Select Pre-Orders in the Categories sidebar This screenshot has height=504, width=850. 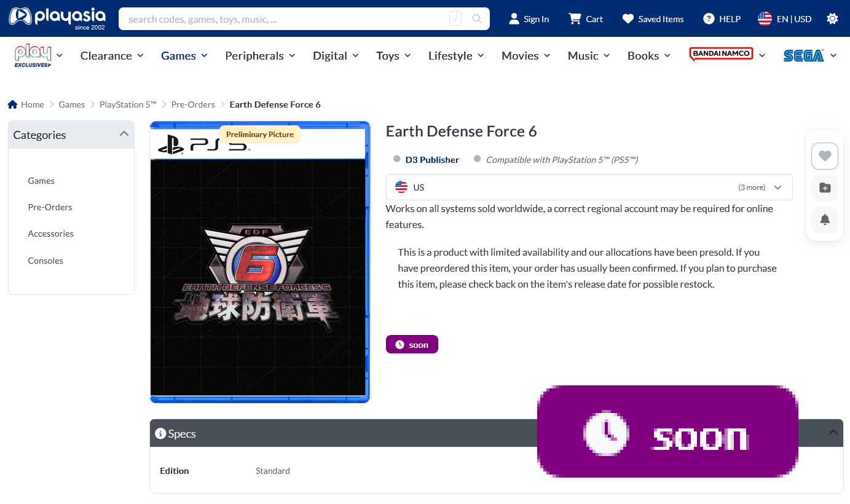(50, 207)
